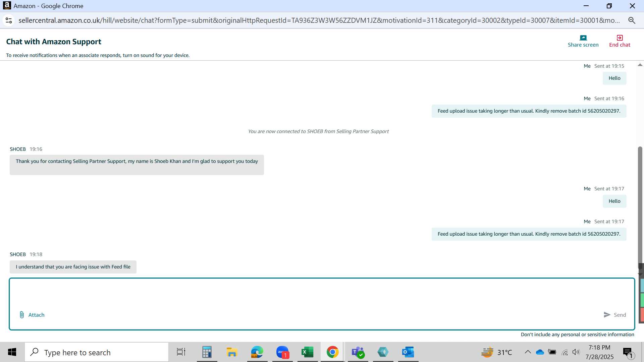This screenshot has width=644, height=362.
Task: Click 'You are now connected to SHOEB' notice
Action: (318, 131)
